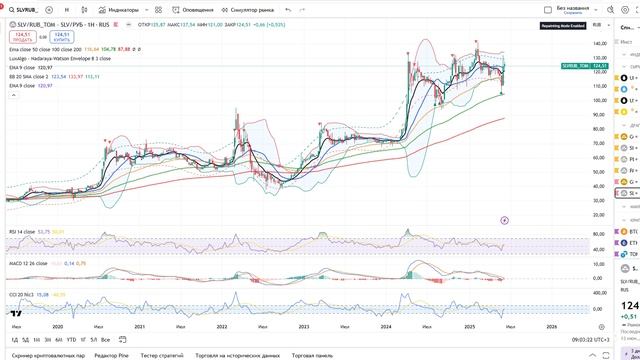Screen dimensions: 640x360
Task: Open the quick search icon in top bar
Action: point(611,10)
